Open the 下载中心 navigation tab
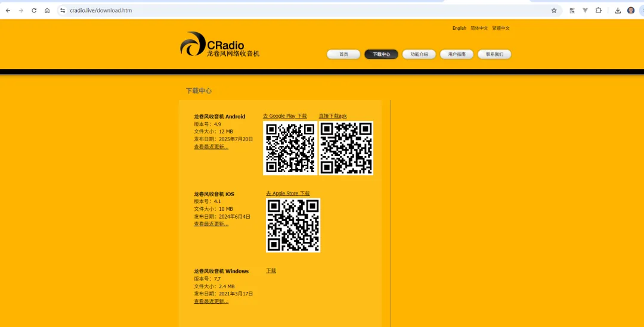Screen dimensions: 644x327 click(381, 54)
